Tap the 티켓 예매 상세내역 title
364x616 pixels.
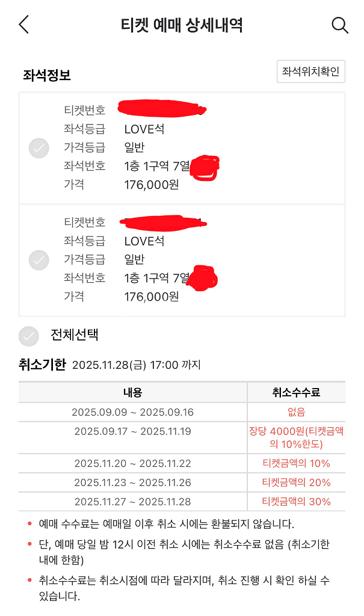point(182,25)
